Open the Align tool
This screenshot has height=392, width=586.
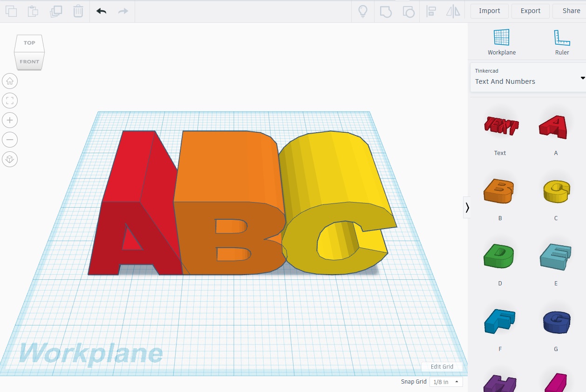431,12
